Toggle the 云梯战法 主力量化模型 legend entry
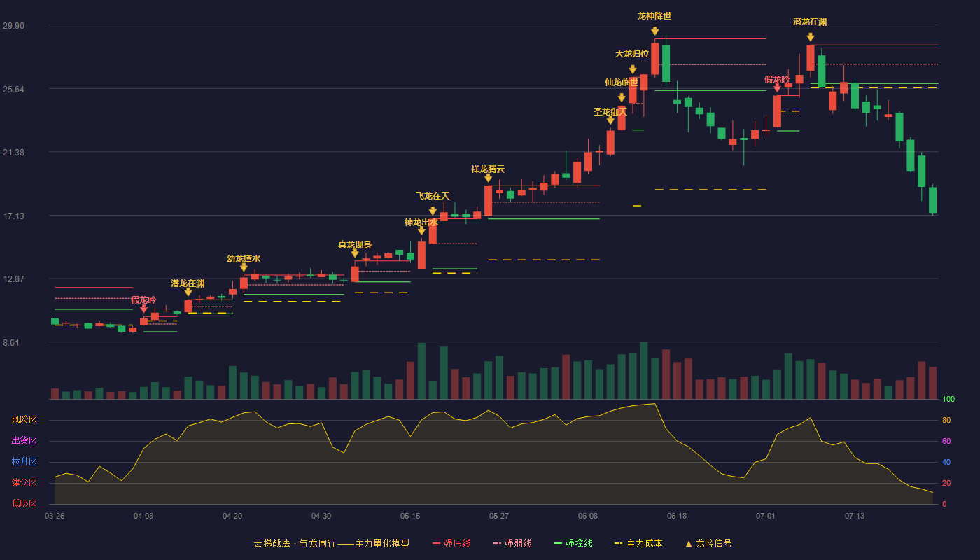The width and height of the screenshot is (980, 560). (331, 543)
